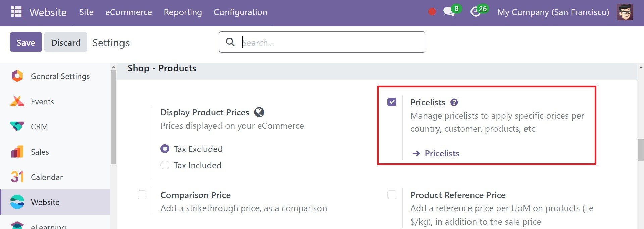
Task: Open the Configuration menu
Action: click(x=241, y=12)
